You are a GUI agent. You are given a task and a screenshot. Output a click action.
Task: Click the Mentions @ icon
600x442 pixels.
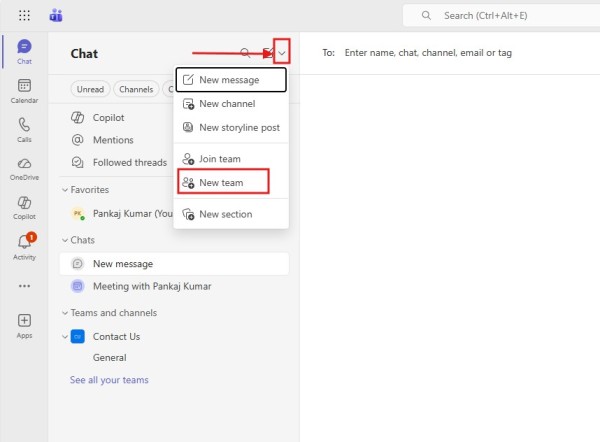77,140
